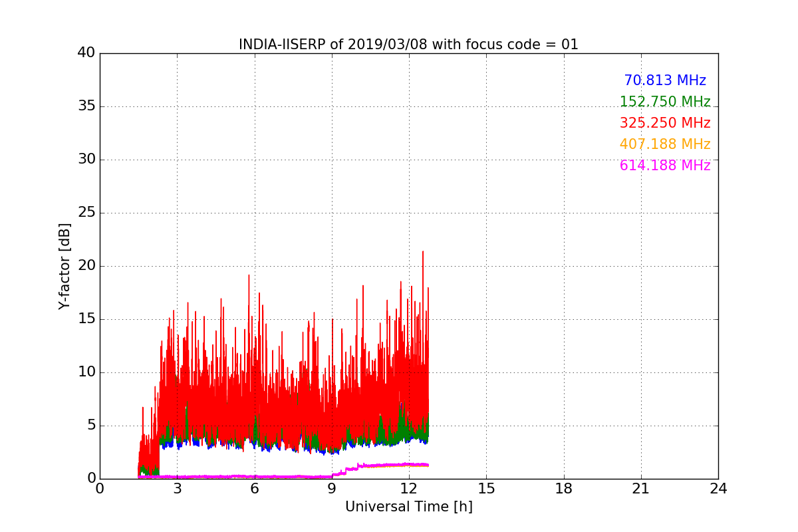
Task: Select the 325.250 MHz legend label
Action: point(665,123)
